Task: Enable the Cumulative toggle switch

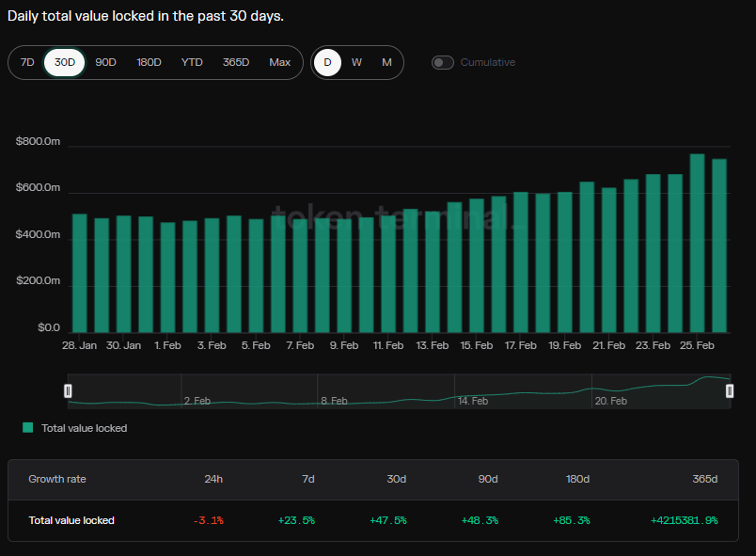Action: point(443,62)
